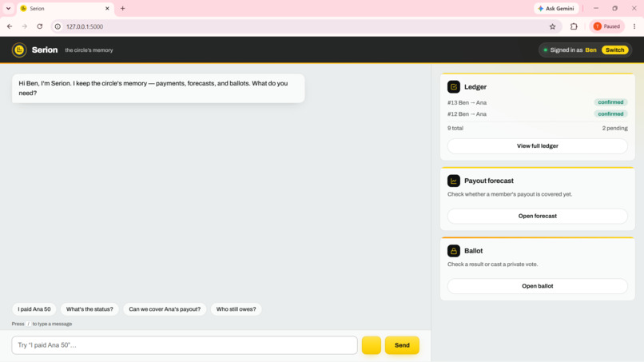Click the 'Ledger' card heading
Screen dimensions: 644x362
pos(475,86)
